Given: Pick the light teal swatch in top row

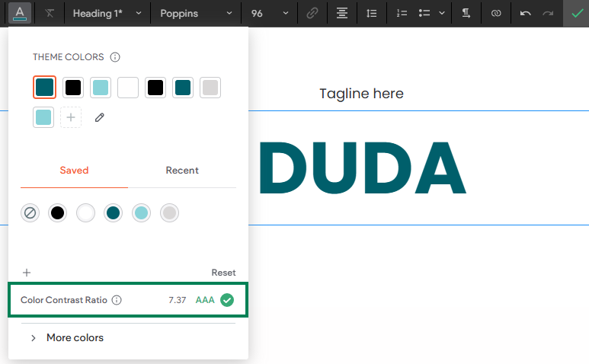Looking at the screenshot, I should [101, 88].
